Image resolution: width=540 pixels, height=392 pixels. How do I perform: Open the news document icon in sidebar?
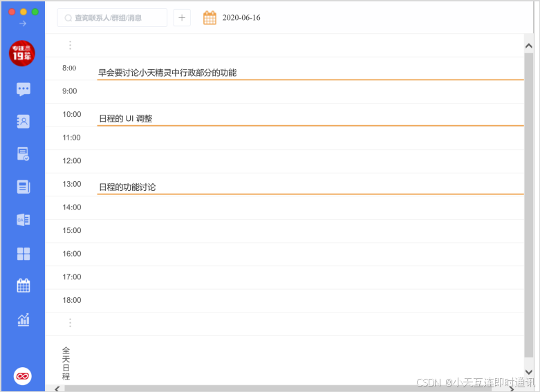[x=24, y=187]
